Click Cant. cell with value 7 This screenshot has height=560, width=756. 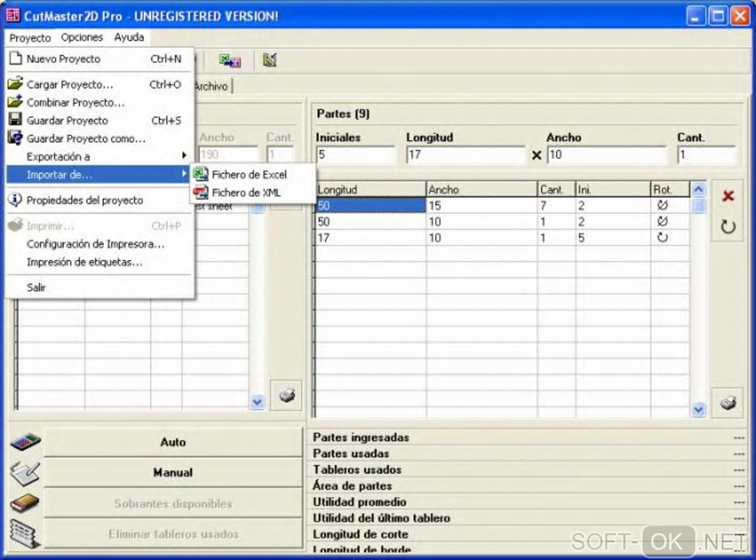(x=557, y=206)
